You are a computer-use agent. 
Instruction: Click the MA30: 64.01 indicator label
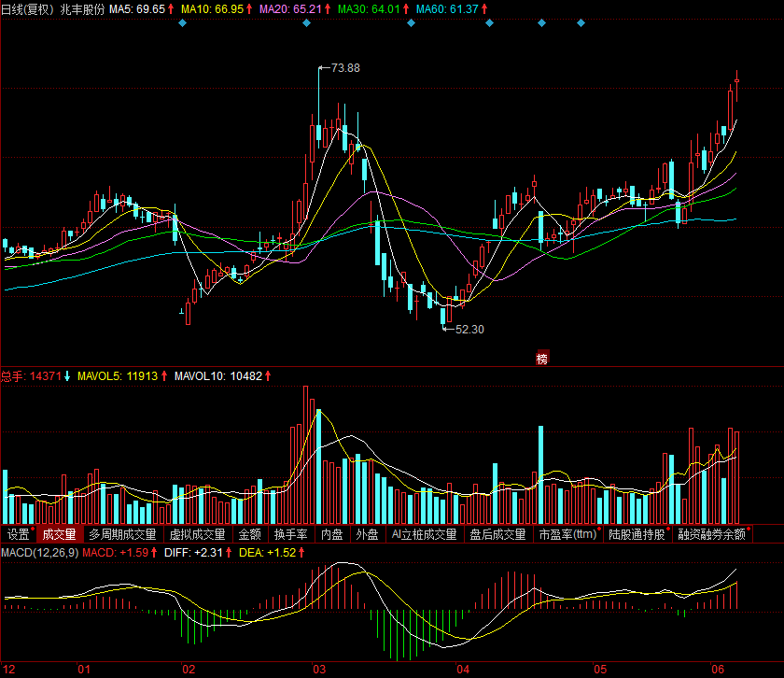[369, 9]
